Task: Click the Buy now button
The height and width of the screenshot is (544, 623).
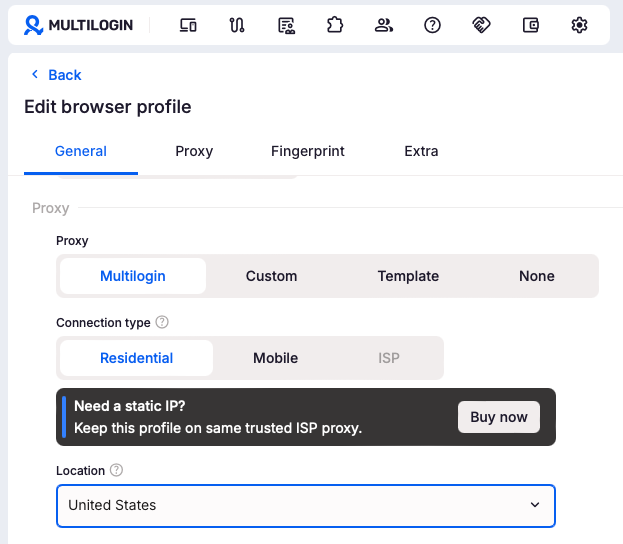Action: (499, 417)
